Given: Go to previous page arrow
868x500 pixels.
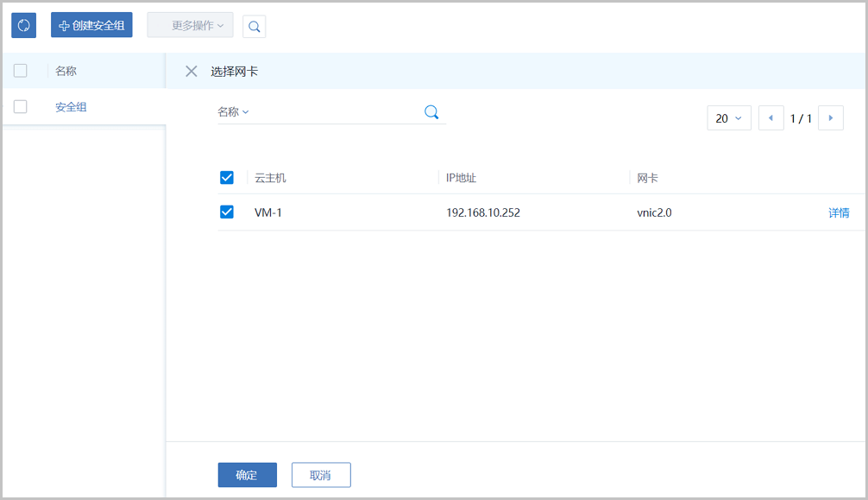Looking at the screenshot, I should click(x=771, y=118).
